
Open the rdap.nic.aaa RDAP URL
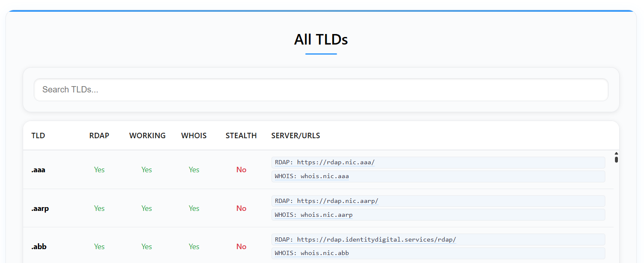click(335, 163)
